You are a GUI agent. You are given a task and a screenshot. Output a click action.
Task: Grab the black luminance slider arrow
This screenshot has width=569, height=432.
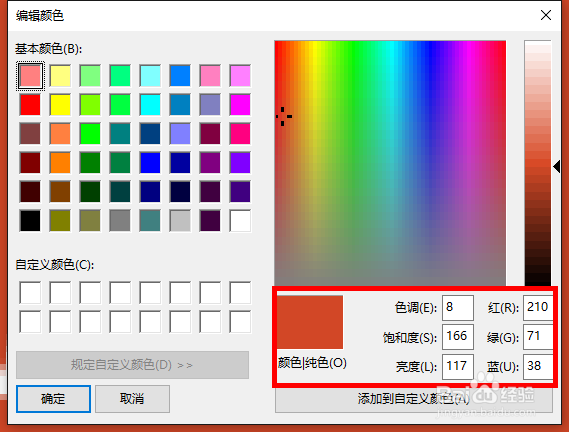[557, 167]
